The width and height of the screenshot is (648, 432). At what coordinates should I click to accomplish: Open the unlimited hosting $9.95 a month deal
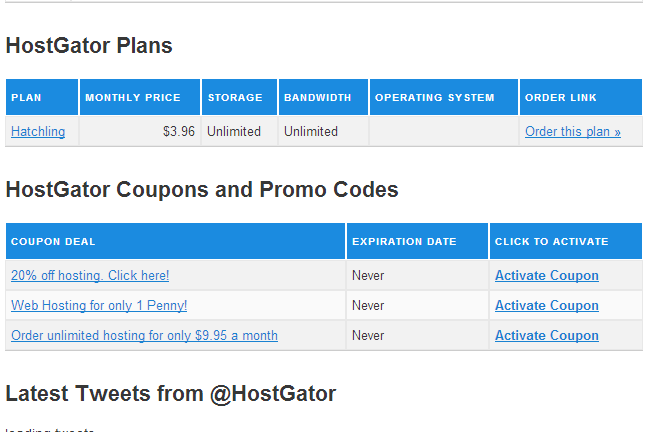tap(144, 335)
